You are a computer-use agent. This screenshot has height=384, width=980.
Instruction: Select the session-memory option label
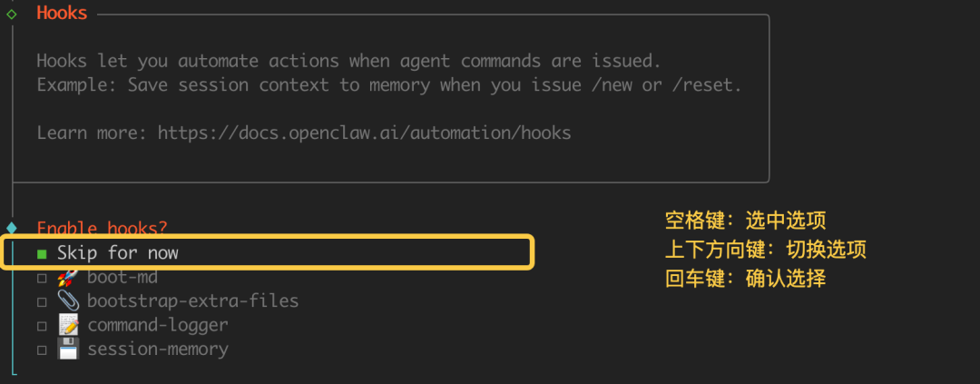(x=158, y=349)
